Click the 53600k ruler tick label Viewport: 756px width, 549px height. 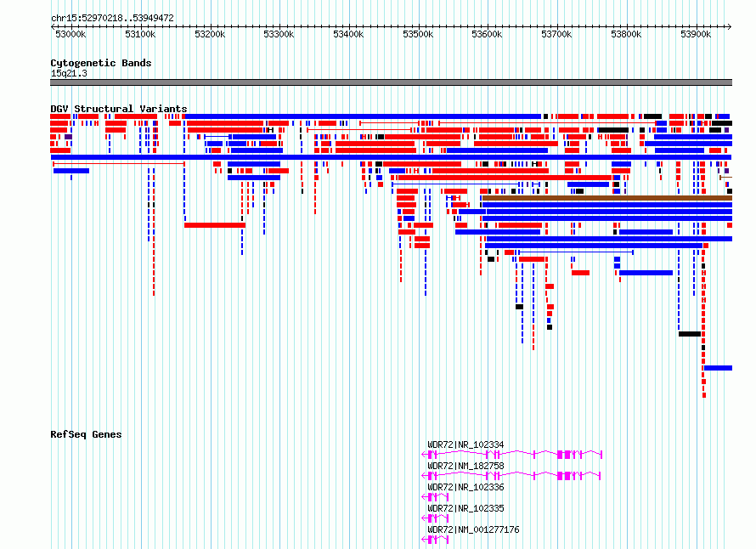tap(487, 34)
